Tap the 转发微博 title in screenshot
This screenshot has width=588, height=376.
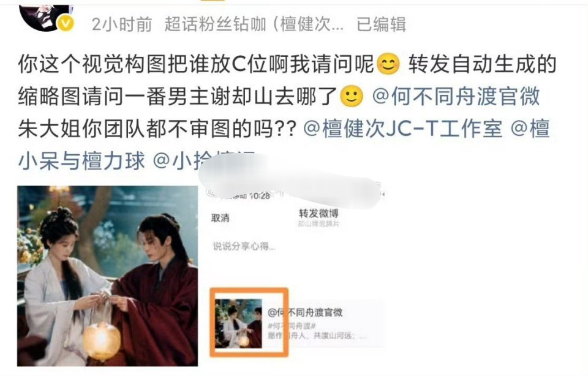pos(318,213)
